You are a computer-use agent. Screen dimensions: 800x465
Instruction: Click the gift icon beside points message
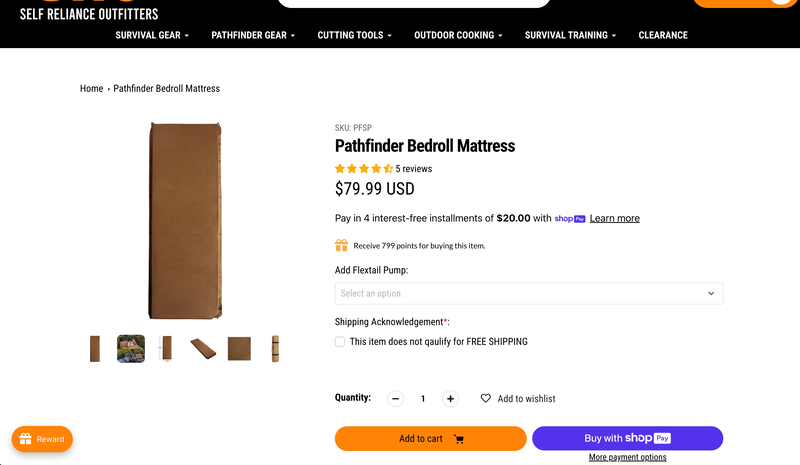[x=341, y=245]
